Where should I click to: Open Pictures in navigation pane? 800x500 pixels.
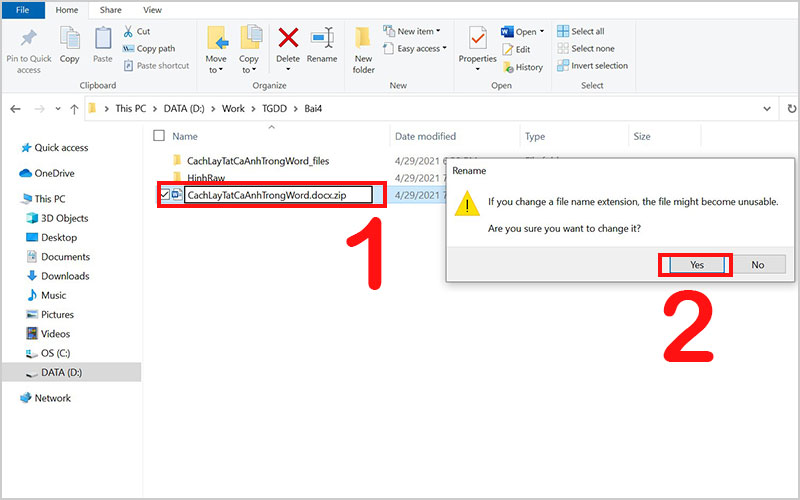tap(51, 314)
